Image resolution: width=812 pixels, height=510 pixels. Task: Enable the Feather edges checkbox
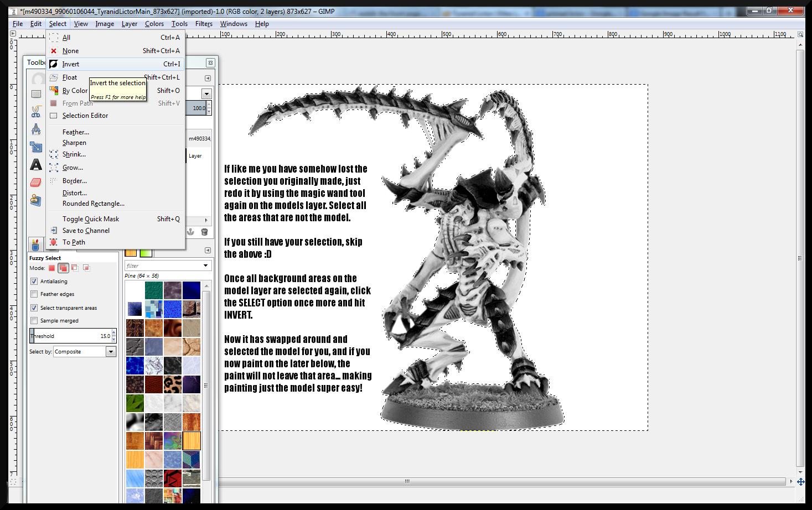34,294
